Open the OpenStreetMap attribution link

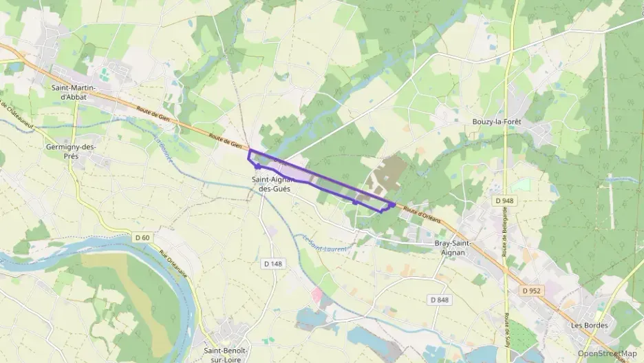[x=607, y=353]
